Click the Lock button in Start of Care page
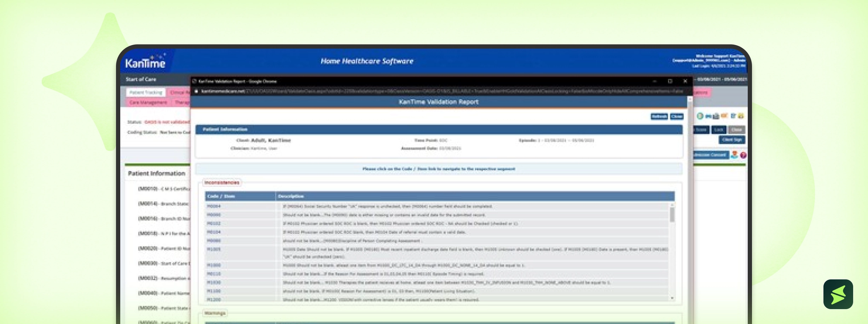This screenshot has height=324, width=868. coord(718,130)
